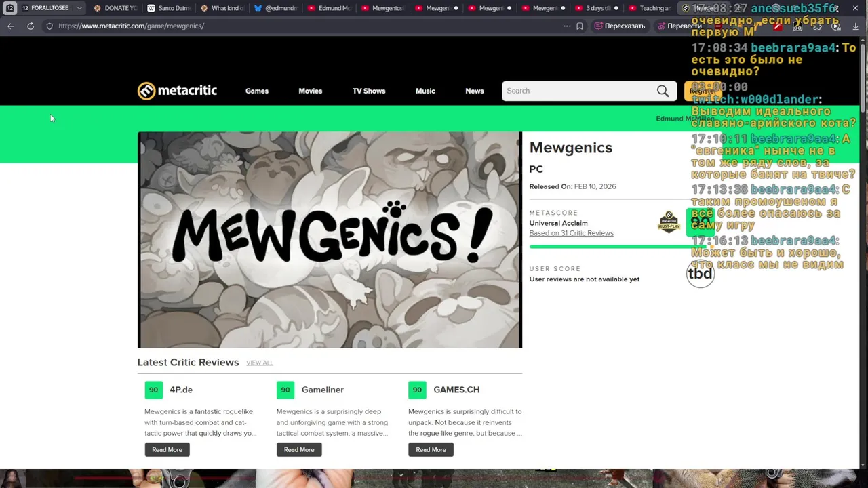Click the Mewgenics game title

[x=570, y=148]
